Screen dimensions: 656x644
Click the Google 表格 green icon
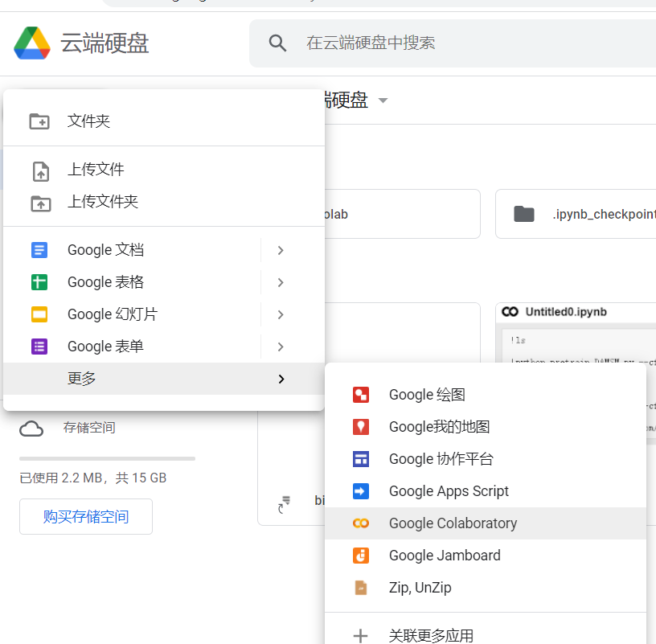(39, 282)
